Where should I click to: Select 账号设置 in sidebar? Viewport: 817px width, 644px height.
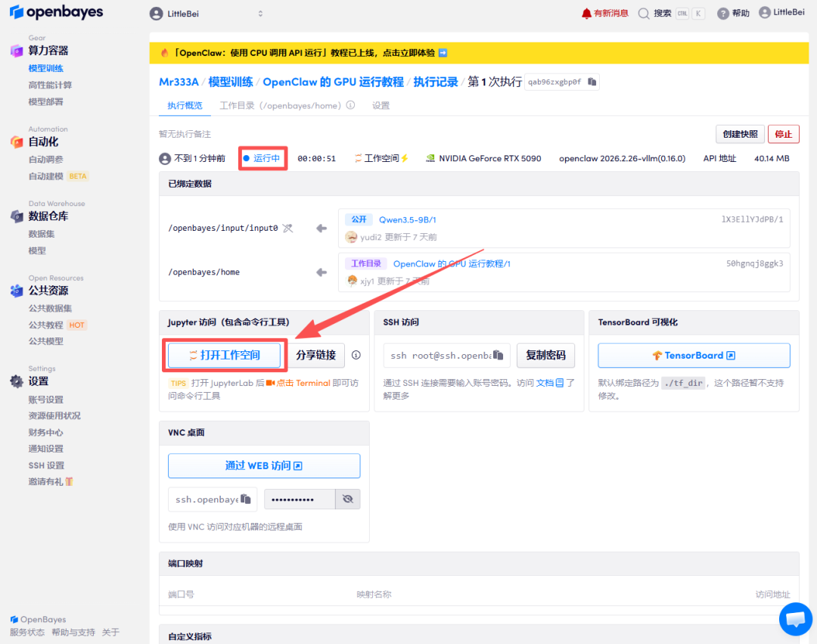pos(46,400)
